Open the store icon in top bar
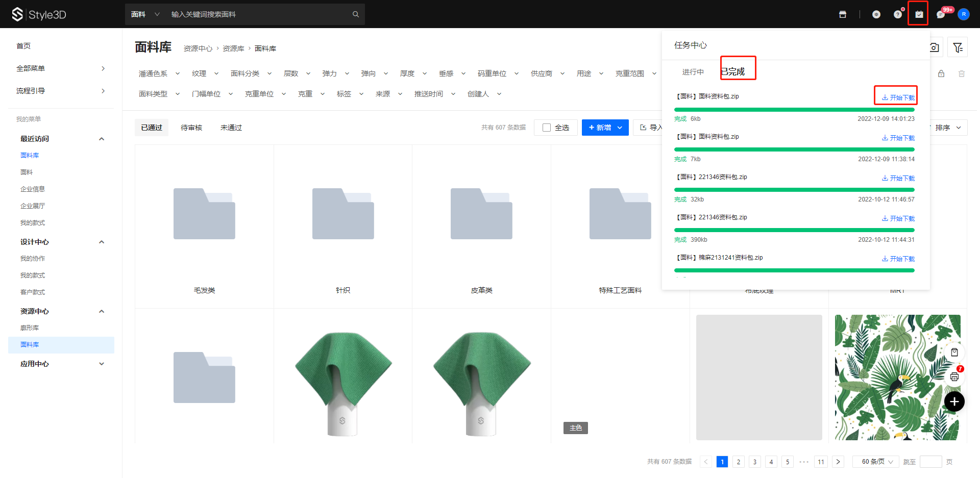Image resolution: width=980 pixels, height=478 pixels. tap(843, 14)
